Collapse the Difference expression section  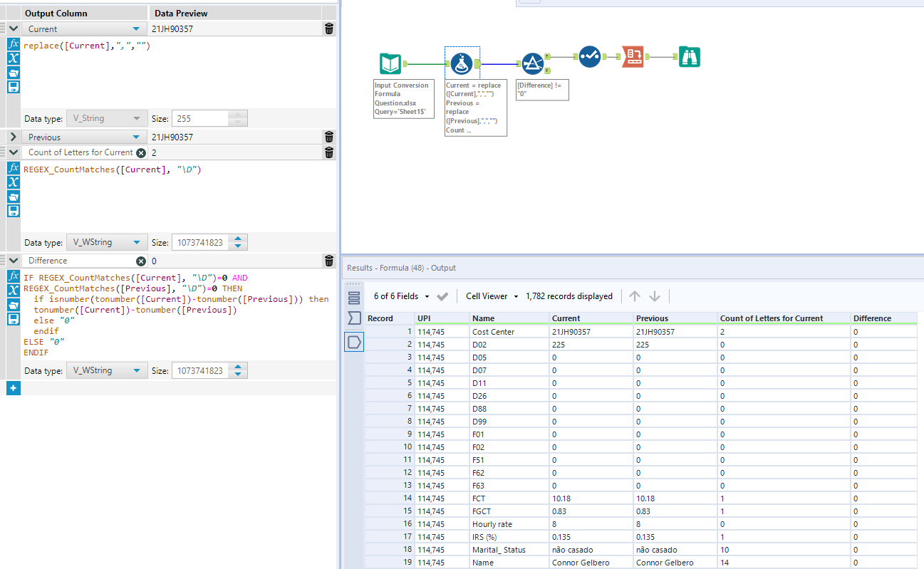point(13,261)
